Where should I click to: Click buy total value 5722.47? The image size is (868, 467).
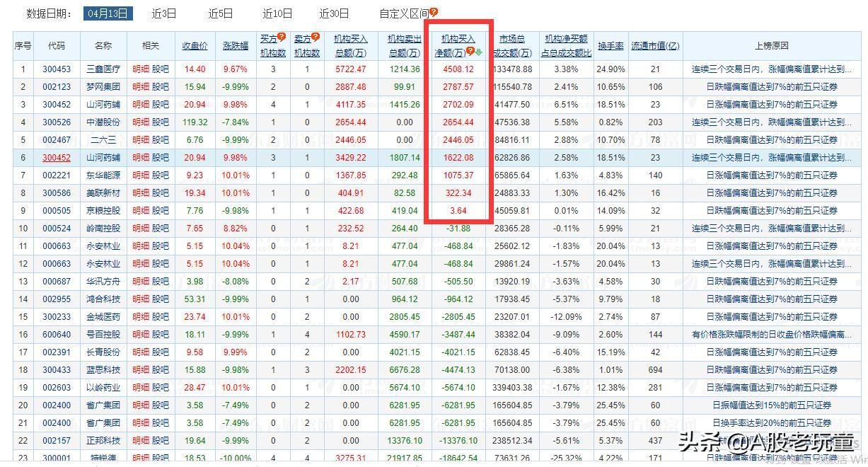tap(351, 69)
